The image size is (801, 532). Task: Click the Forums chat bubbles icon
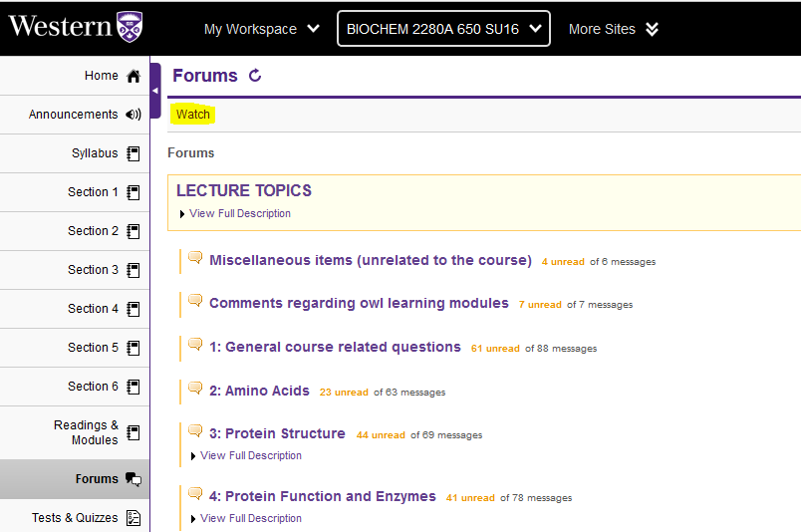133,479
